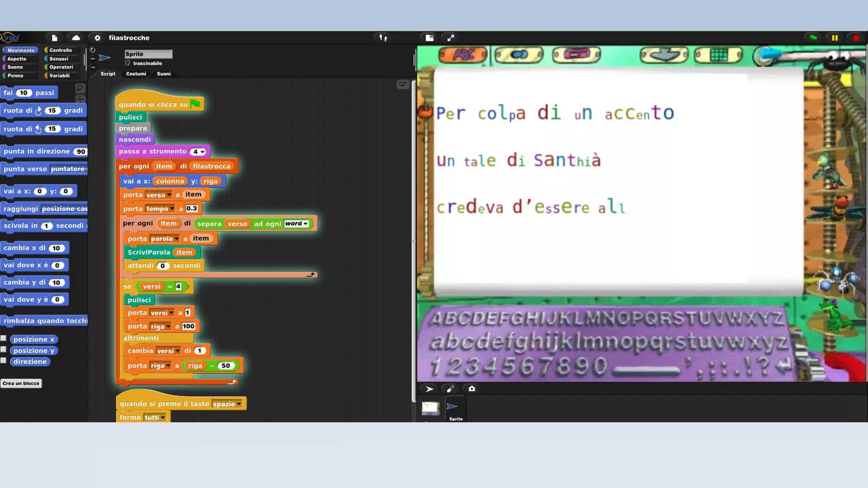Search blocks with the magnifier icon
This screenshot has width=868, height=488.
click(x=80, y=89)
